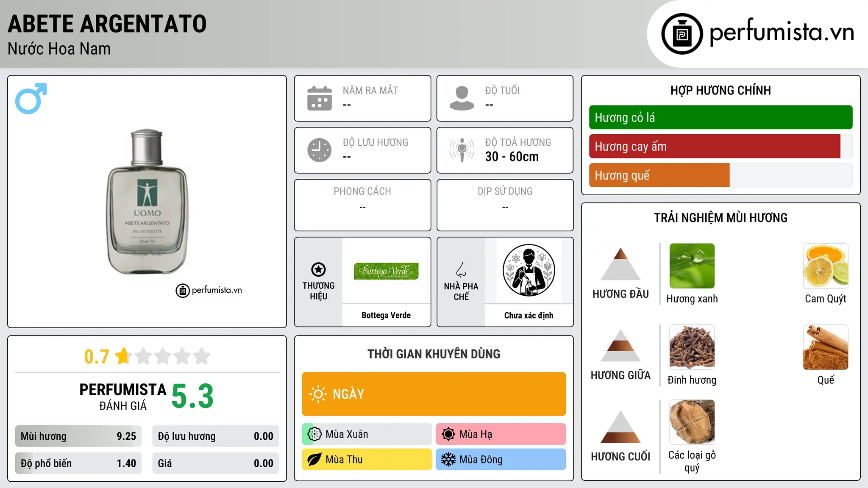Click the star badge icon above Thương hiệu
Viewport: 868px width, 488px height.
point(318,269)
